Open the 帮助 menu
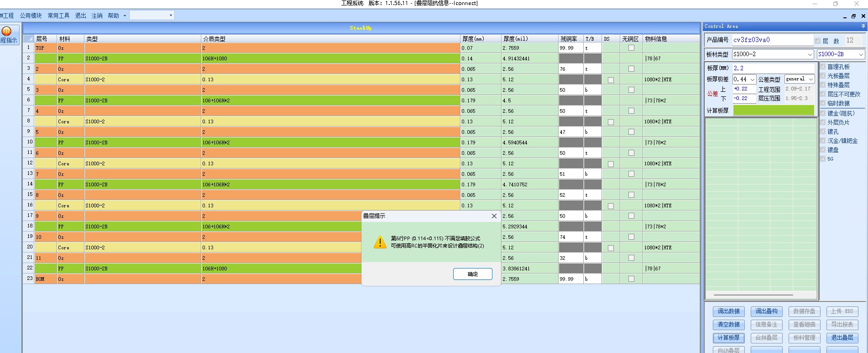The image size is (868, 353). coord(113,16)
